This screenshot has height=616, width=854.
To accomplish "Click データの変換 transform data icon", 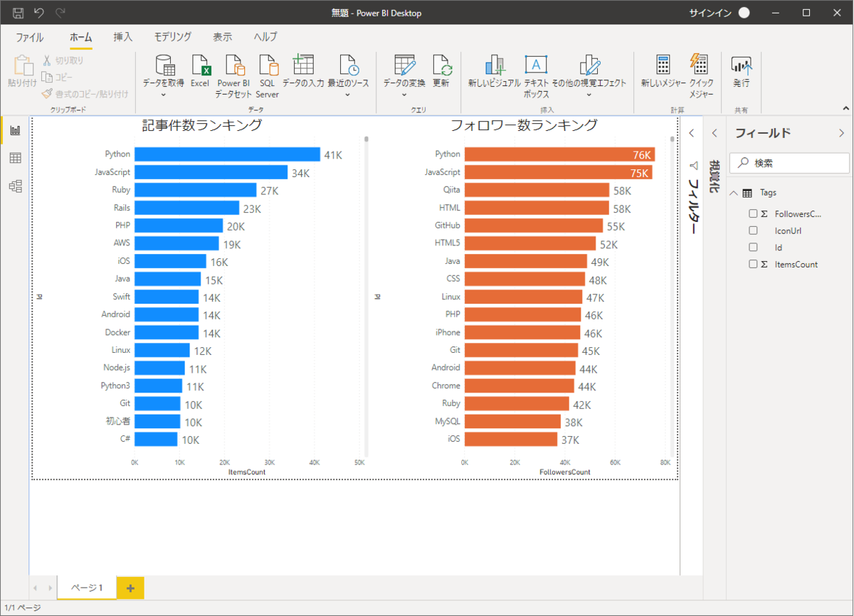I will [x=404, y=65].
